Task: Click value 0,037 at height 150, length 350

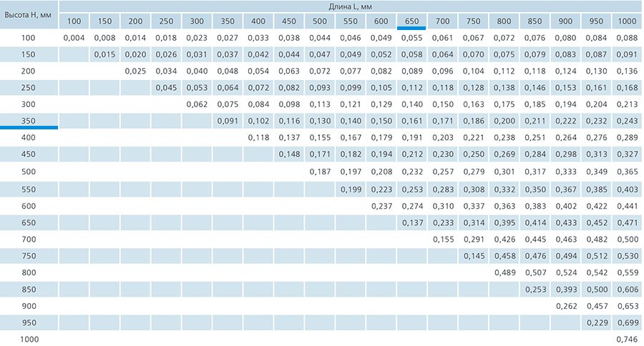Action: [228, 54]
